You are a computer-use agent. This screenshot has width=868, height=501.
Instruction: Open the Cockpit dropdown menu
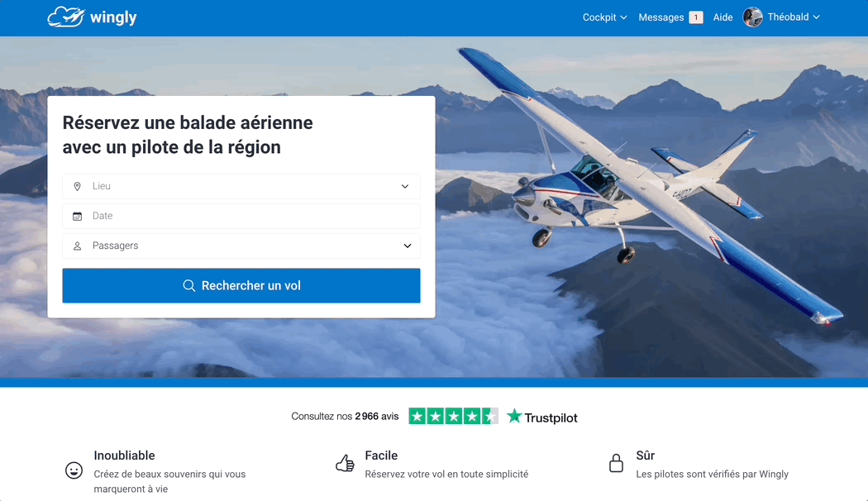[604, 17]
